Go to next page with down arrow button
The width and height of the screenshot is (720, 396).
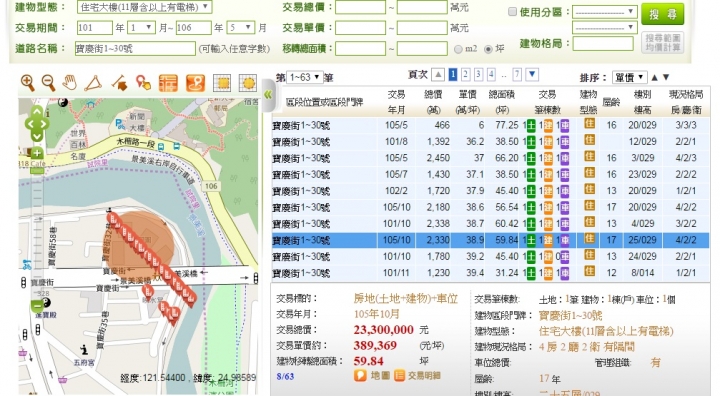click(x=532, y=74)
